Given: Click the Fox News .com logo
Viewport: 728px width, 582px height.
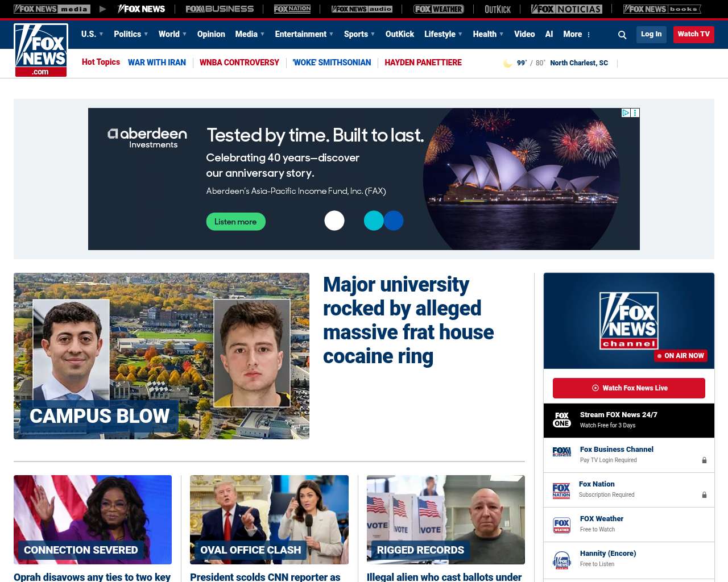Looking at the screenshot, I should (40, 50).
